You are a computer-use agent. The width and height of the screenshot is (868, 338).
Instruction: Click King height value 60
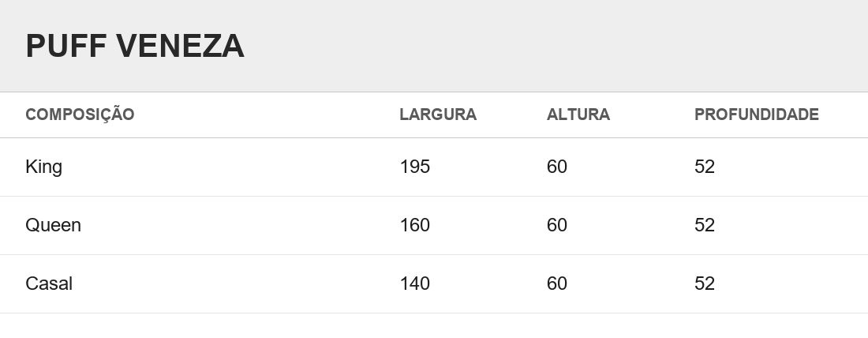(557, 167)
